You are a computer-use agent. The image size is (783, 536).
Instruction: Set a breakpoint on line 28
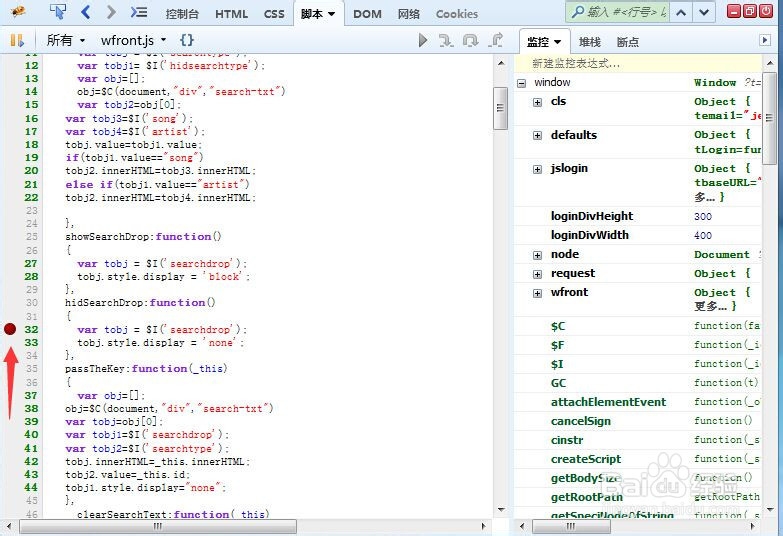pos(10,276)
